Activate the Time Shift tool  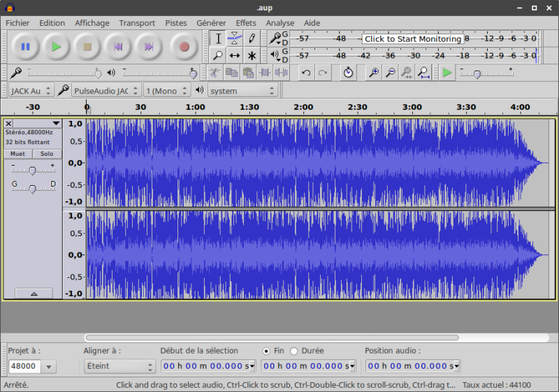coord(235,55)
